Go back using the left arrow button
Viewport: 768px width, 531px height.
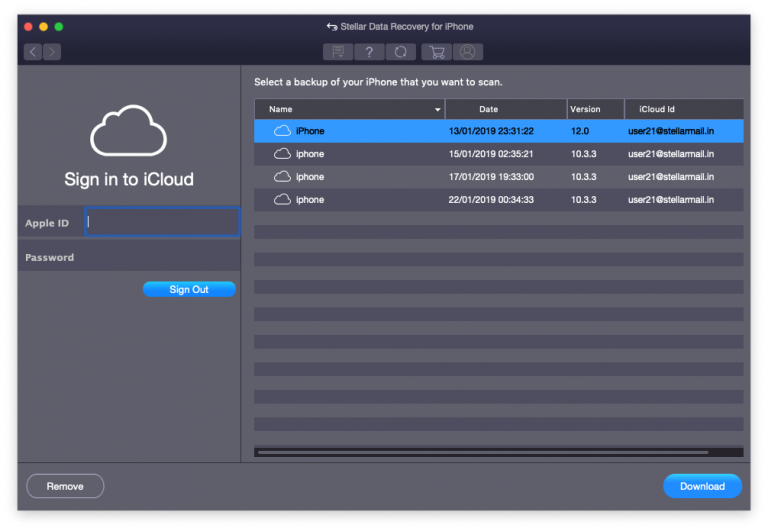click(33, 52)
